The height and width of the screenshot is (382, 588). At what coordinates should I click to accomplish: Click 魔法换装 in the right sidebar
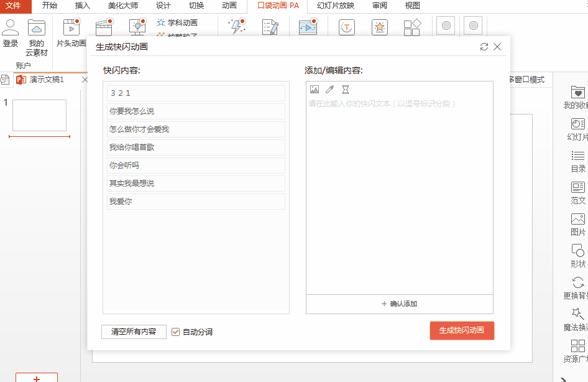577,320
